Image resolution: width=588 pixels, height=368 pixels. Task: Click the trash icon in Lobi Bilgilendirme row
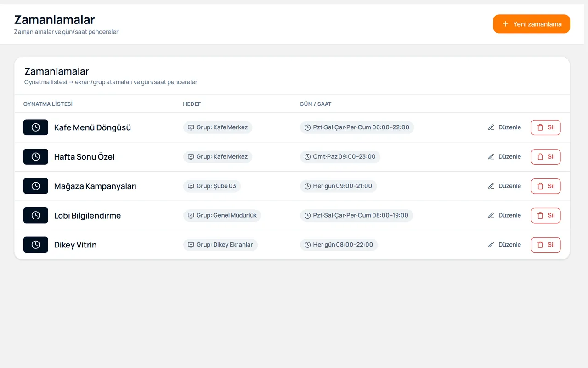point(540,215)
